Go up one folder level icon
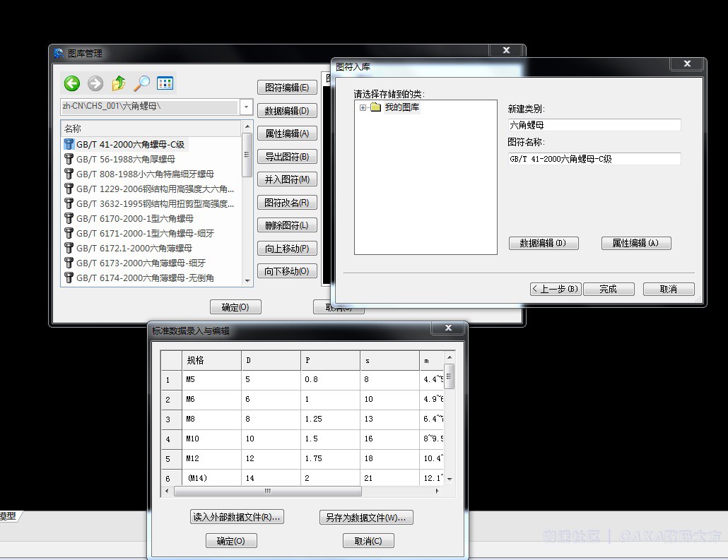This screenshot has width=728, height=560. tap(119, 83)
